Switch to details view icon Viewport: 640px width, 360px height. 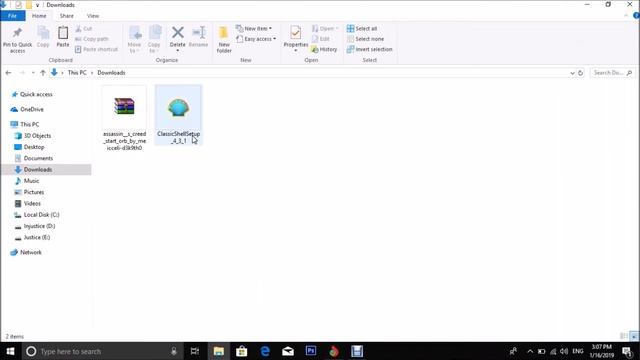(x=624, y=336)
